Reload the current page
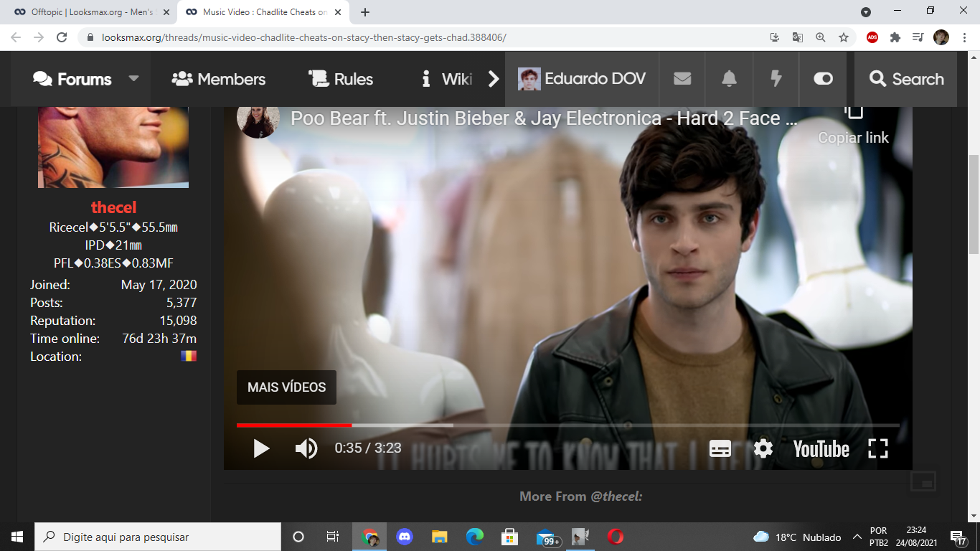Screen dimensions: 980x551 tap(62, 37)
